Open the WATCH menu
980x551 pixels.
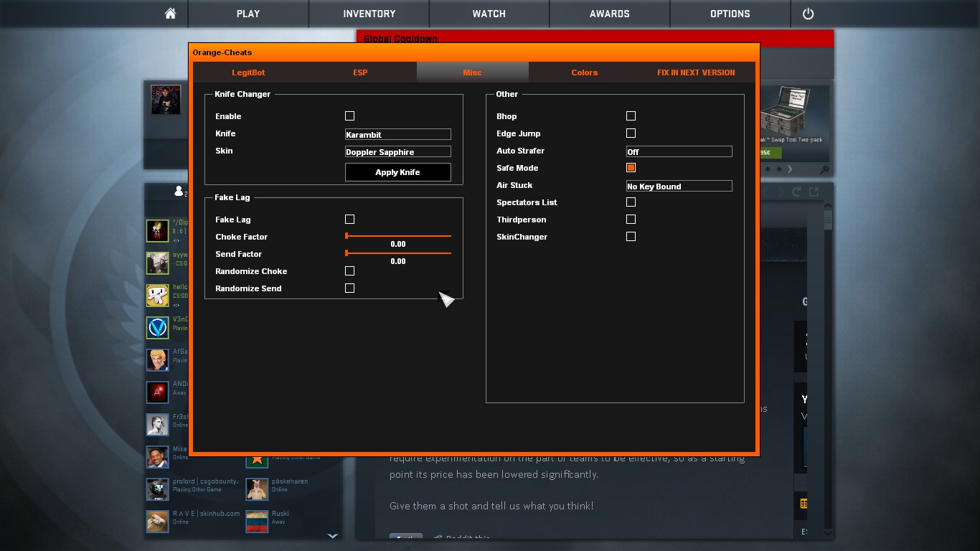click(489, 14)
